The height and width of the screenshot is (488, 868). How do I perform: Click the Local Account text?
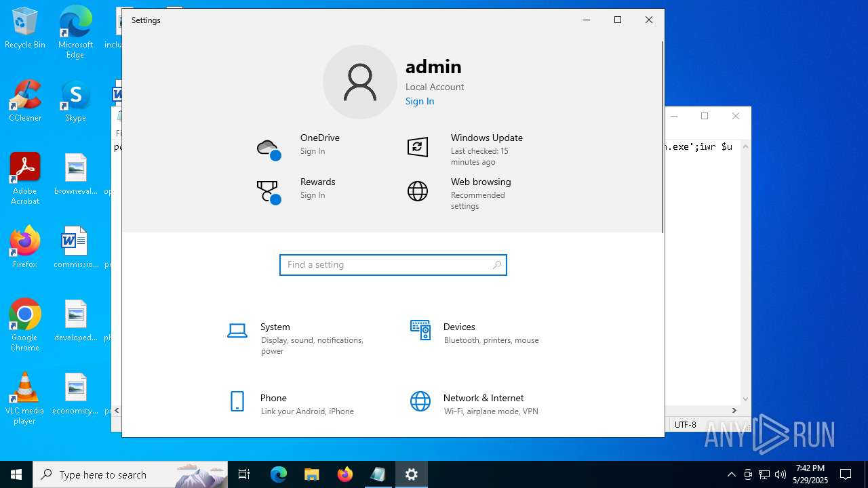pyautogui.click(x=435, y=87)
